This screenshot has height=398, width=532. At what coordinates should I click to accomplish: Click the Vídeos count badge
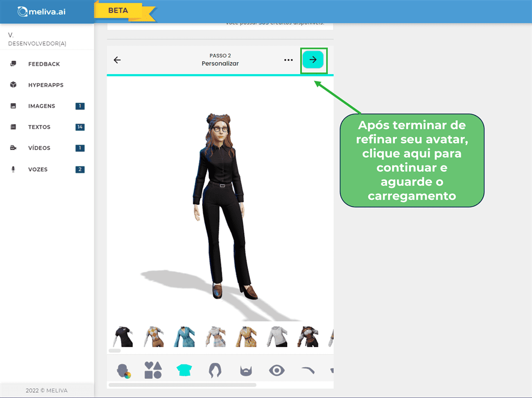[x=80, y=148]
